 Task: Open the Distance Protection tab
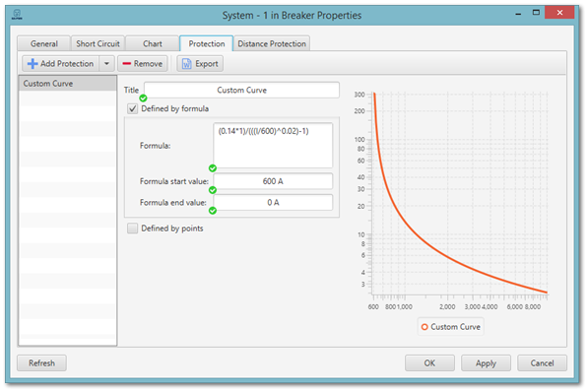click(272, 44)
